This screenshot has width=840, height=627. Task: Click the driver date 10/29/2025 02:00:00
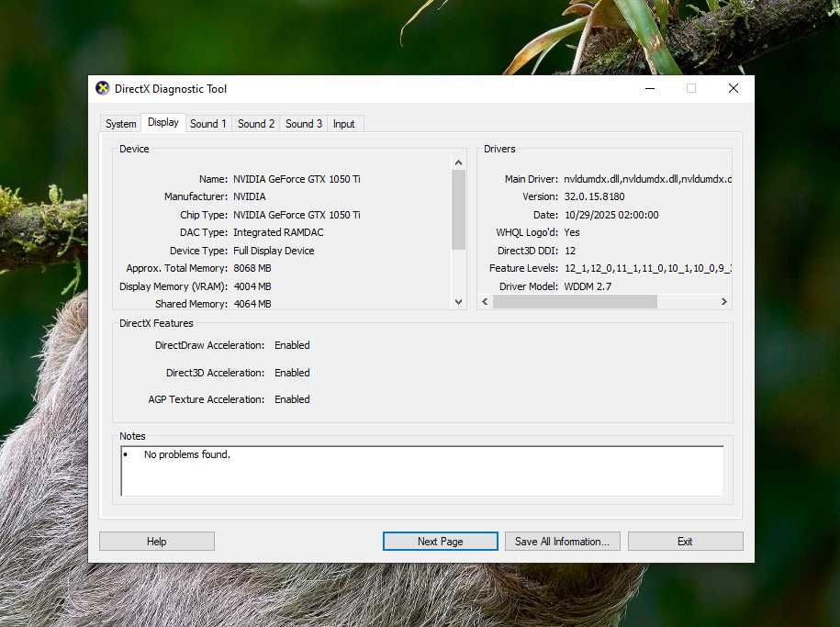coord(611,215)
